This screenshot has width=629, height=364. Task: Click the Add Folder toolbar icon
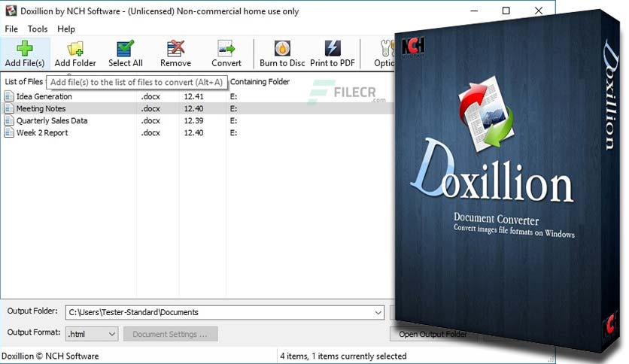pos(75,48)
